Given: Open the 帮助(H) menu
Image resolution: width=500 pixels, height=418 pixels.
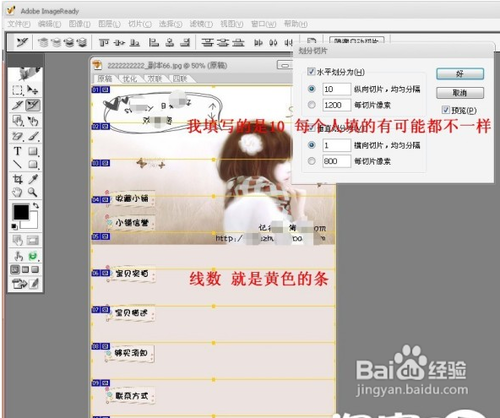Looking at the screenshot, I should 296,24.
